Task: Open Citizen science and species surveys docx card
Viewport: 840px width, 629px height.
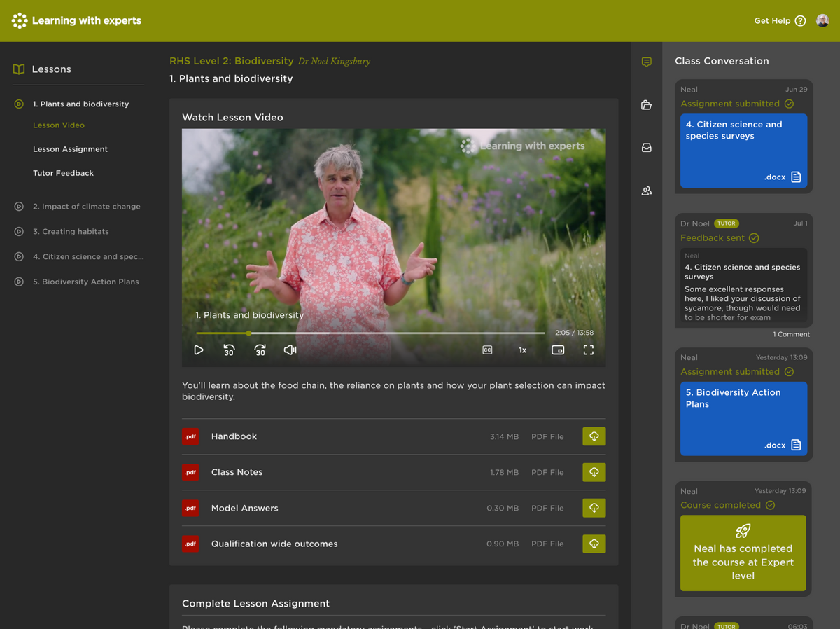Action: coord(743,151)
